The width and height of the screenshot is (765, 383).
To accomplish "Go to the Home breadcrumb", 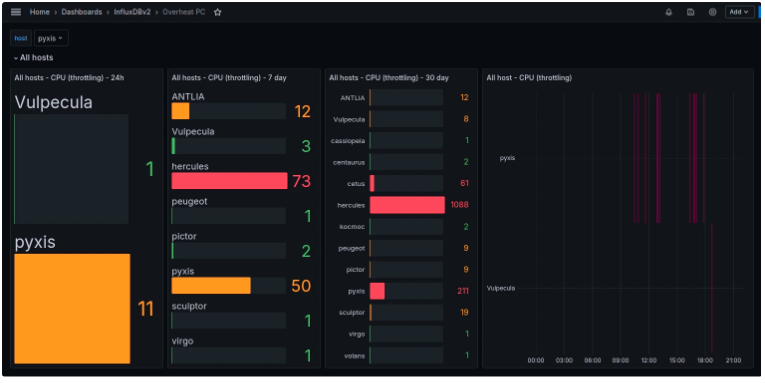I will coord(40,12).
